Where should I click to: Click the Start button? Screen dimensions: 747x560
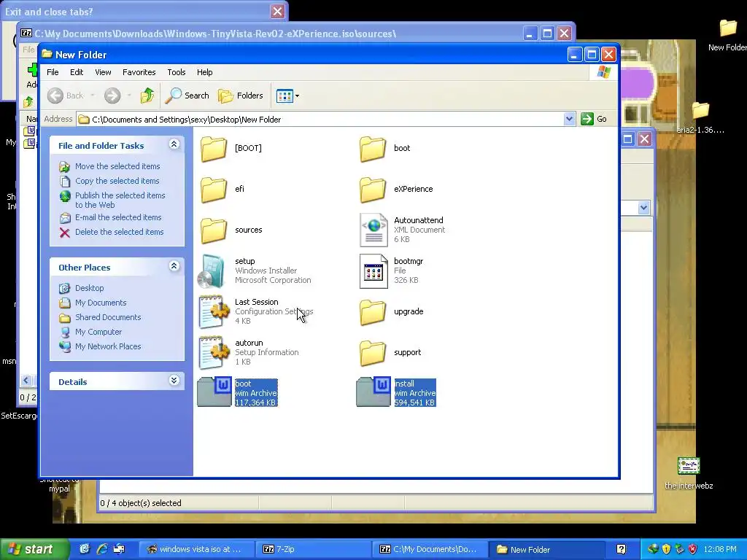click(x=34, y=549)
